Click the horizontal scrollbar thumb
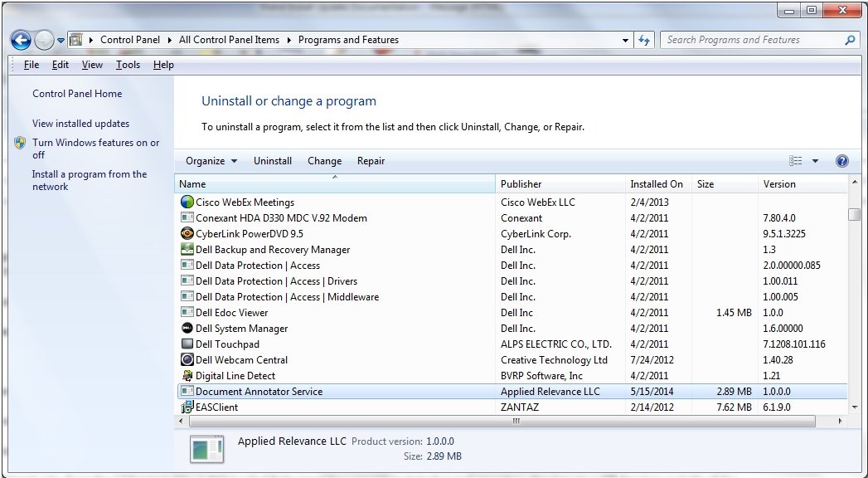This screenshot has height=478, width=868. coord(502,422)
